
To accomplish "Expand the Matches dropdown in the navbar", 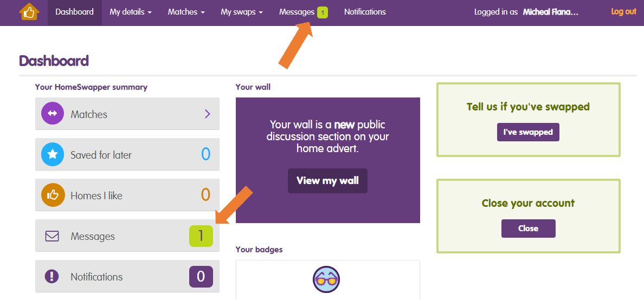I will (x=186, y=12).
